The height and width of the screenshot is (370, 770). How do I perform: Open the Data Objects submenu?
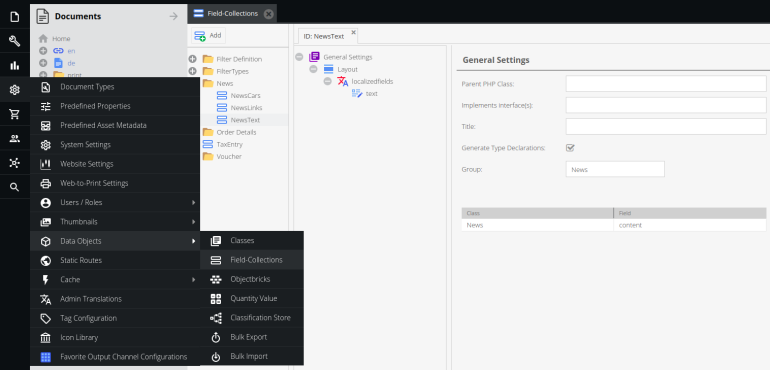click(x=115, y=241)
